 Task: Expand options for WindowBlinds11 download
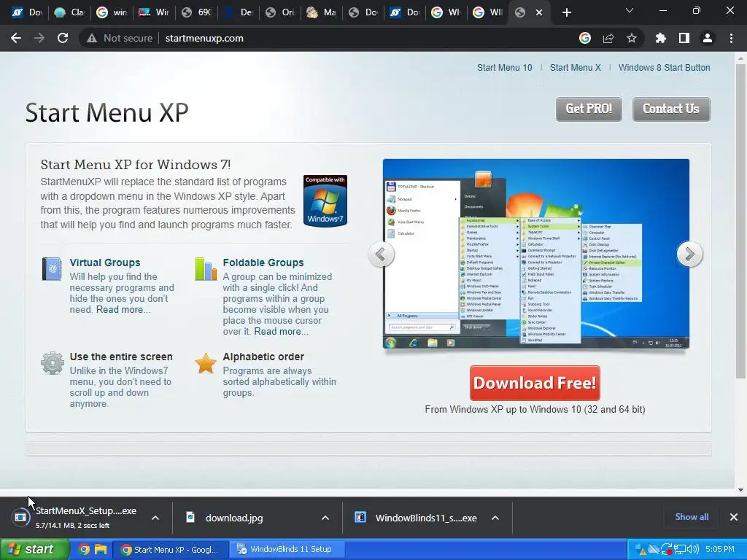click(x=495, y=518)
